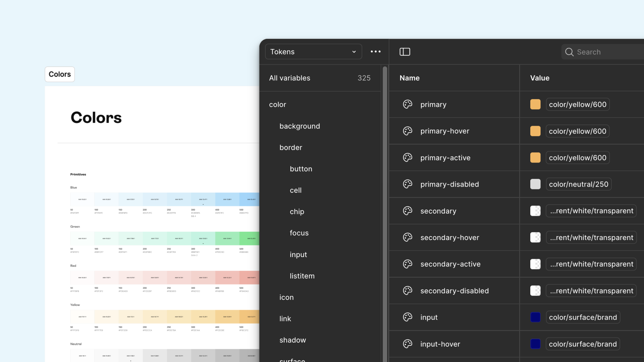Open the Tokens collection dropdown
The image size is (644, 362).
pyautogui.click(x=313, y=52)
